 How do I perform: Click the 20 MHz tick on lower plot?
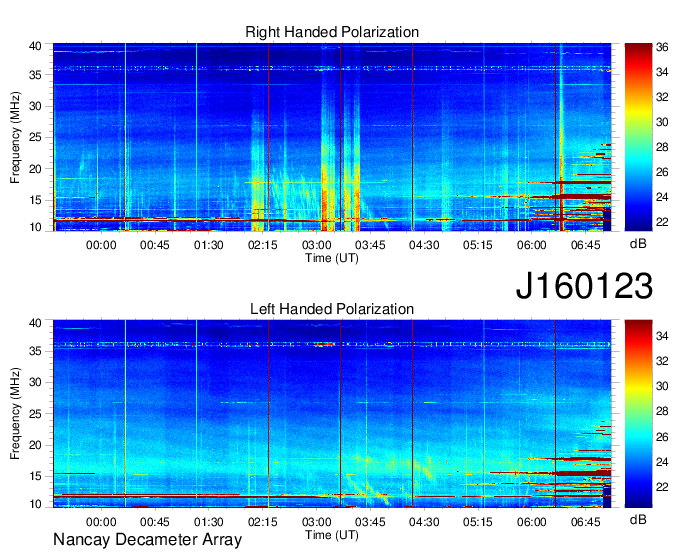click(35, 445)
